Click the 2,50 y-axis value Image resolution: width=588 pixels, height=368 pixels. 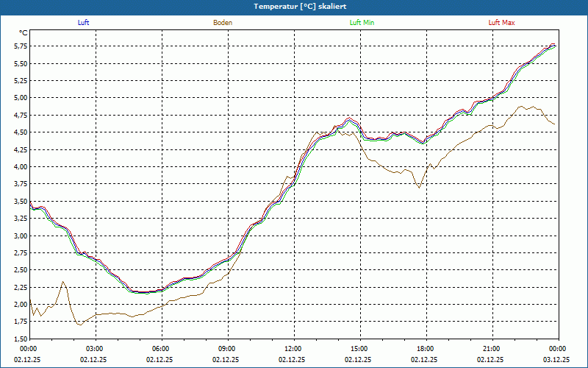(x=21, y=270)
